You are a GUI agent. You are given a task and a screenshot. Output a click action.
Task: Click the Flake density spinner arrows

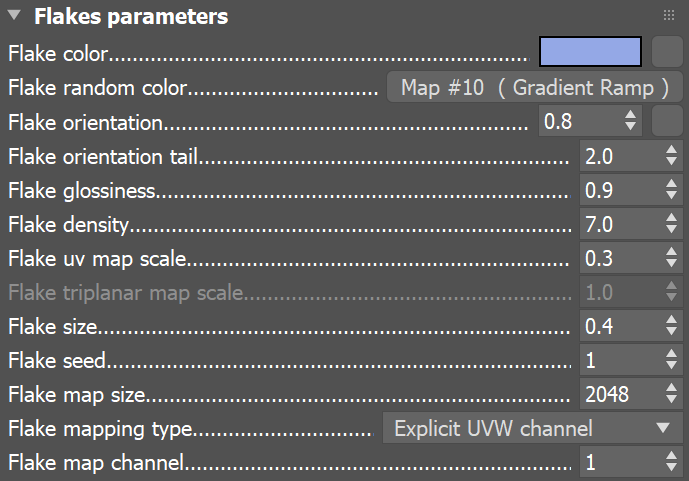tap(670, 225)
